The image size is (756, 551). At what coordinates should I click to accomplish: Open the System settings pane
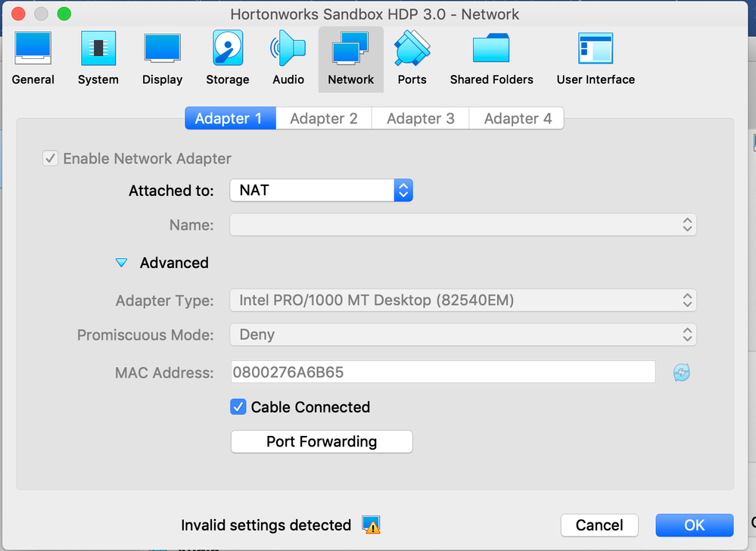[x=98, y=58]
